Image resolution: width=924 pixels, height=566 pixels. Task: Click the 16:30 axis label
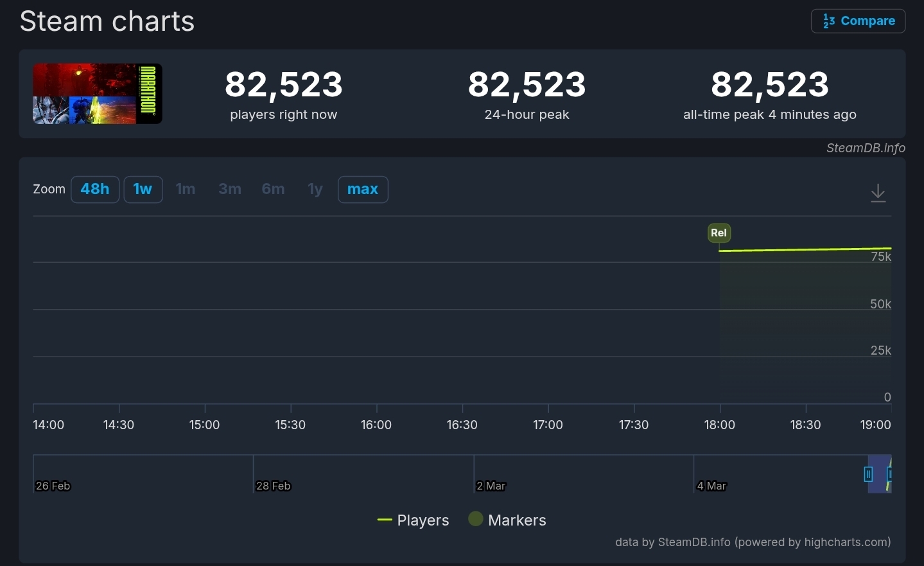coord(462,425)
